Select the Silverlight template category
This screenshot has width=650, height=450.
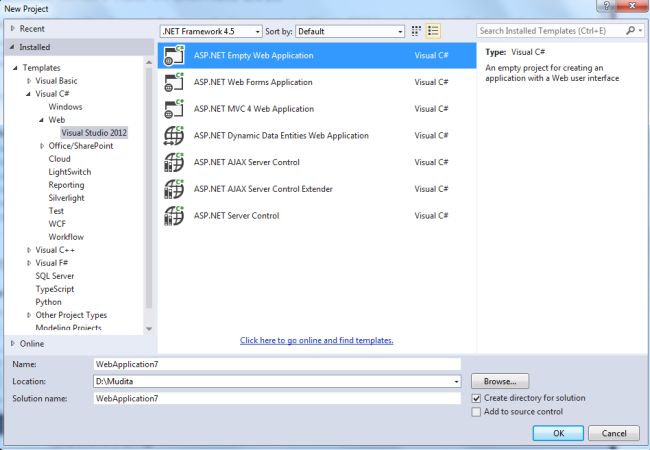tap(66, 198)
